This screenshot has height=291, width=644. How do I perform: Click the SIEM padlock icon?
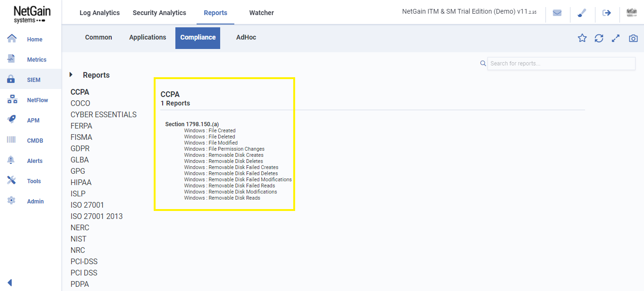pyautogui.click(x=11, y=79)
